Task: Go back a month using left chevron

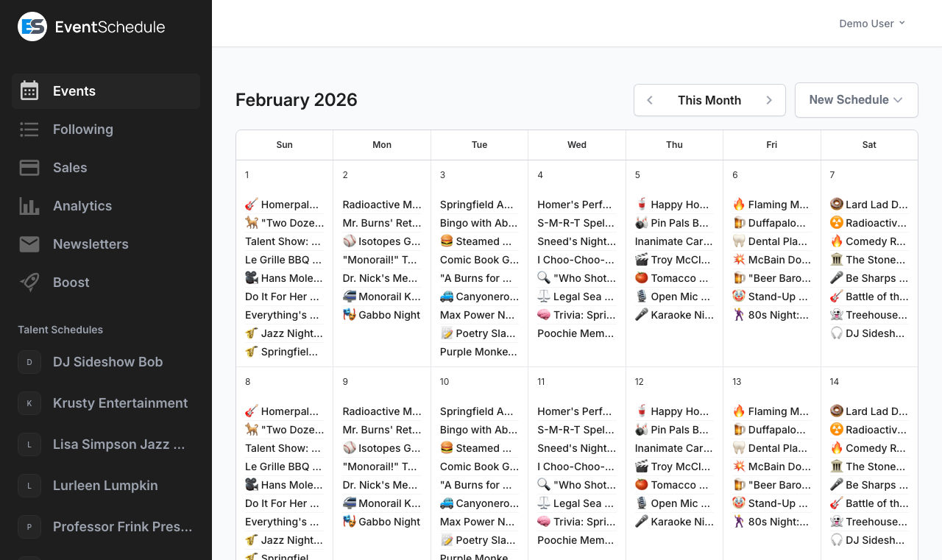Action: coord(650,100)
